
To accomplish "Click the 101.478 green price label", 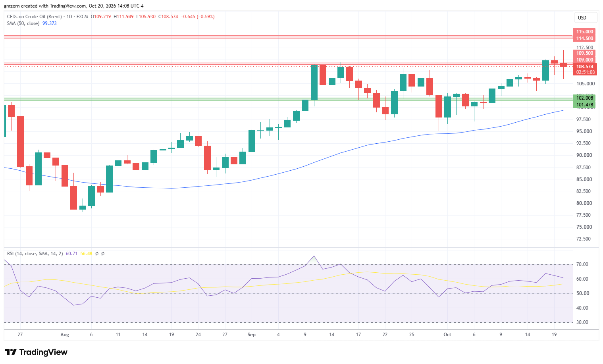I will (585, 105).
